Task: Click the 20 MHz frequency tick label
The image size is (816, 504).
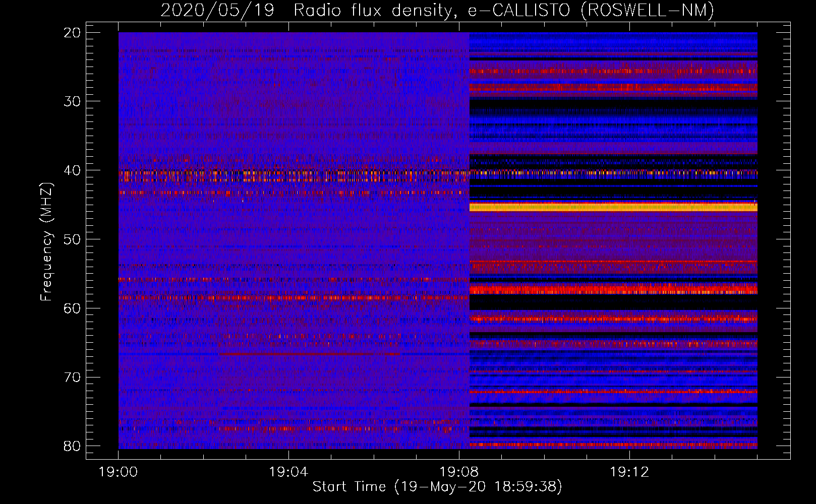Action: pos(73,33)
